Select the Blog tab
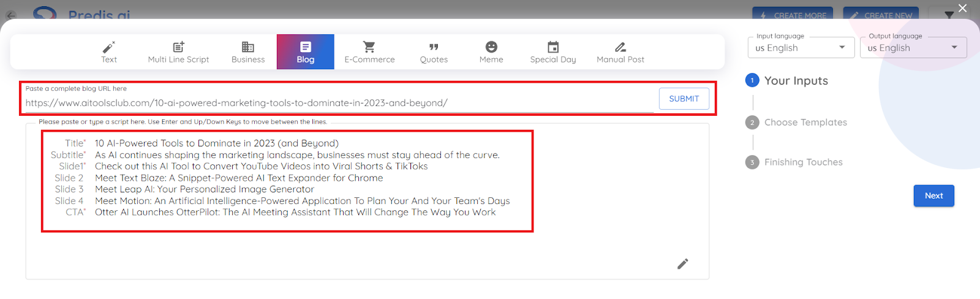This screenshot has height=299, width=980. pos(306,52)
